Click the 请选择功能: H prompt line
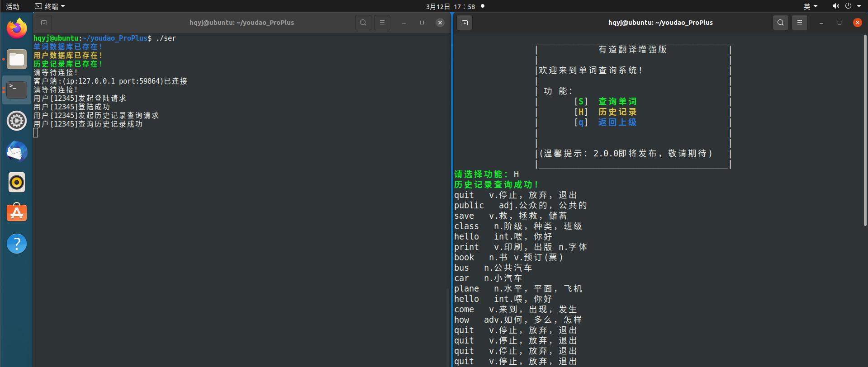 coord(487,174)
